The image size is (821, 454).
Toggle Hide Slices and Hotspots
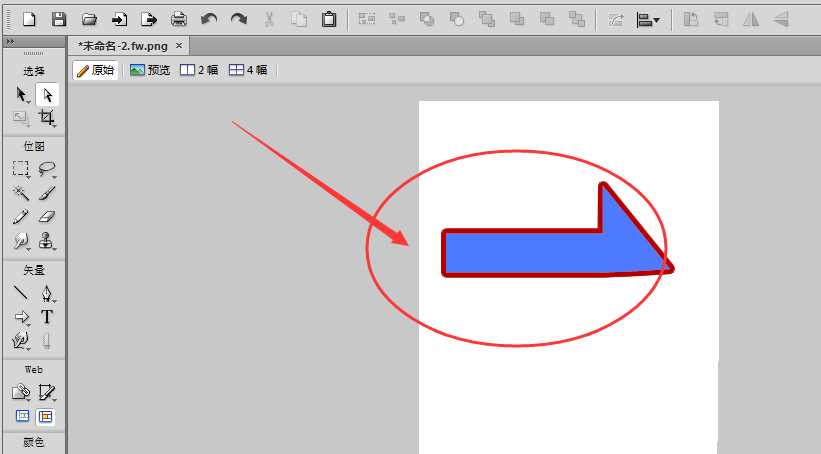coord(23,416)
